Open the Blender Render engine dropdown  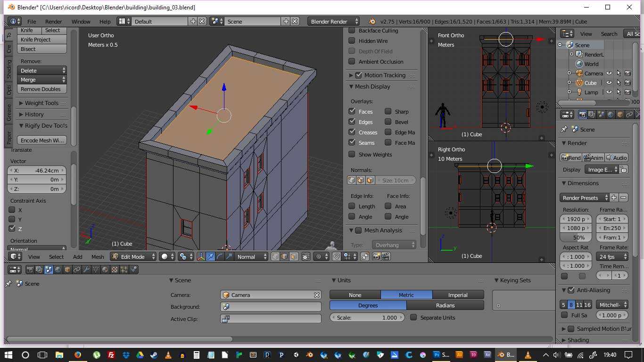tap(333, 21)
